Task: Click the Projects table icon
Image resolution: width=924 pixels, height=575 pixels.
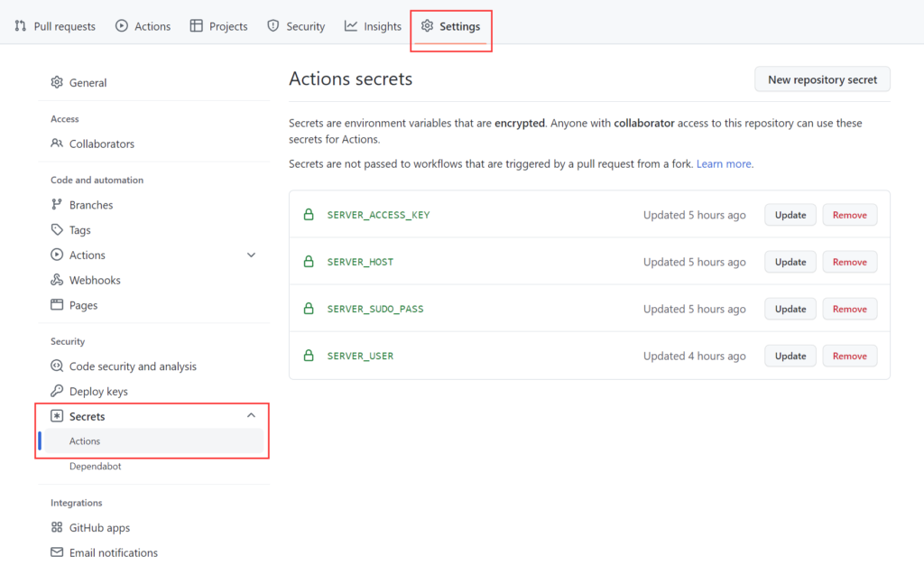Action: (x=196, y=26)
